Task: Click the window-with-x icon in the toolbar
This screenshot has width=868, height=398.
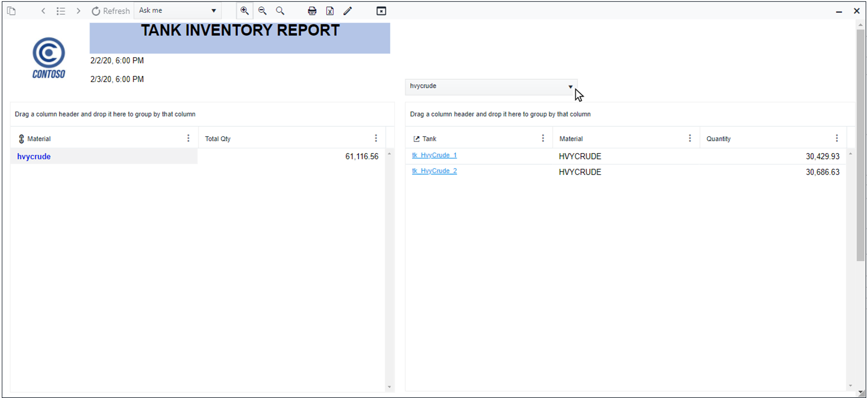Action: 381,11
